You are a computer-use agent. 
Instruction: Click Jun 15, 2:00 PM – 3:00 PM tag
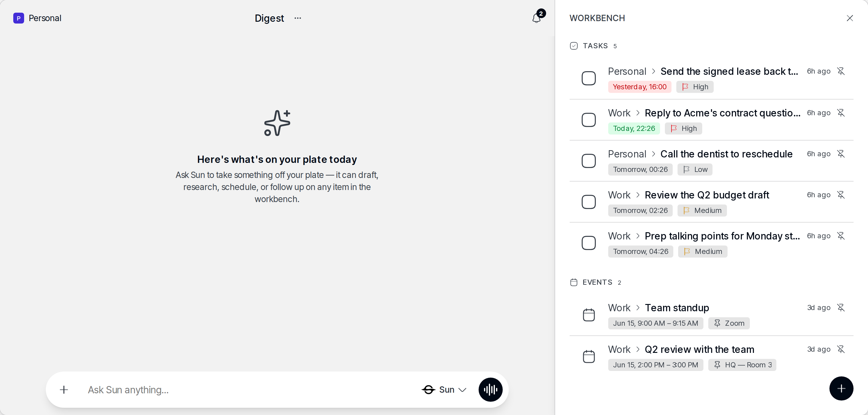[656, 364]
